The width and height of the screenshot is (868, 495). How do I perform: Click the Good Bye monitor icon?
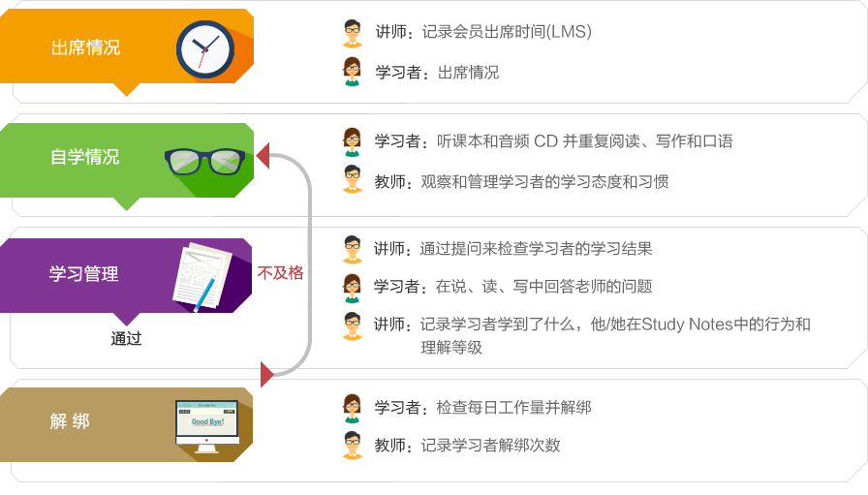pos(207,426)
